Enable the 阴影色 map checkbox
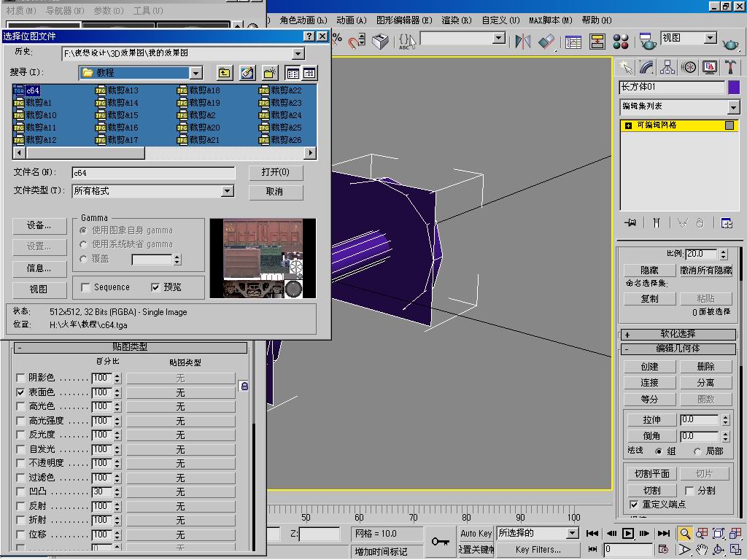 [20, 378]
